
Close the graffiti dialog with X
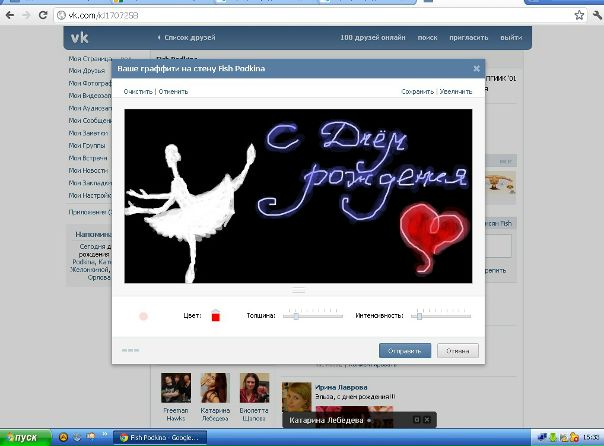476,69
